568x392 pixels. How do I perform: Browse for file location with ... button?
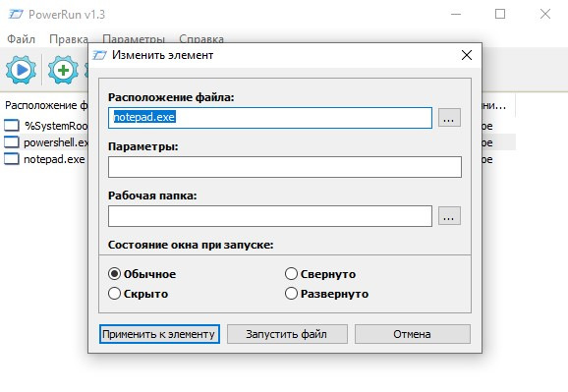(x=449, y=117)
